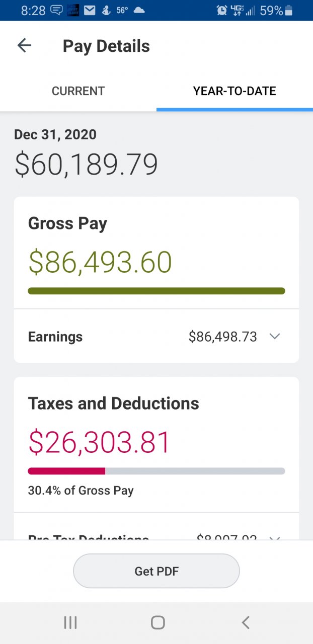Tap the message notification icon in status bar
Viewport: 313px width, 644px height.
(x=57, y=10)
